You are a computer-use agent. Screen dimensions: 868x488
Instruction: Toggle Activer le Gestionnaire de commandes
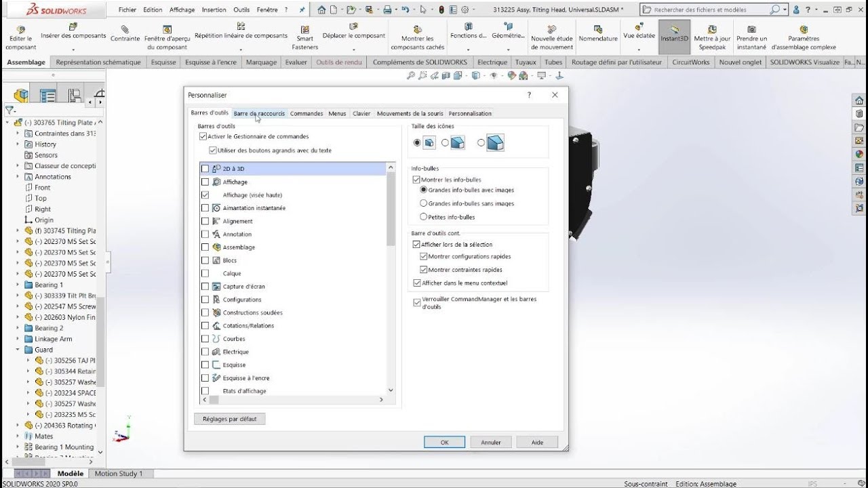pos(203,136)
